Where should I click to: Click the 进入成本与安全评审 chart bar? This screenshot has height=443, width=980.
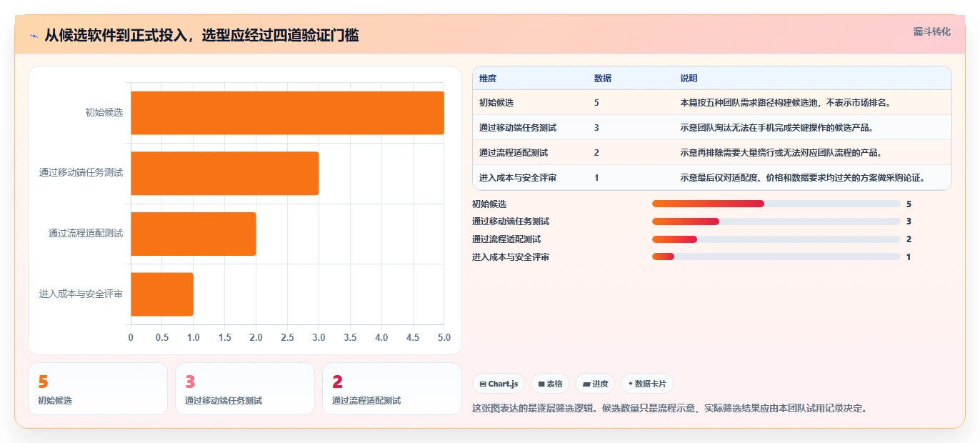(161, 294)
